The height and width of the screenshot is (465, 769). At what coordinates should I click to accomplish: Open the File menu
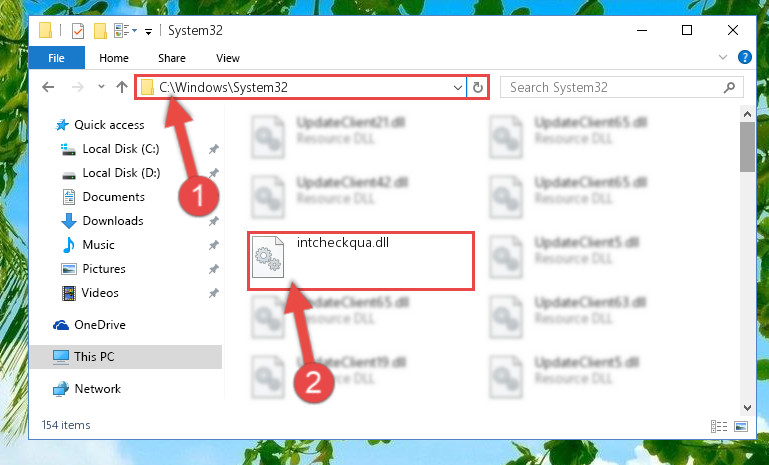[x=56, y=58]
